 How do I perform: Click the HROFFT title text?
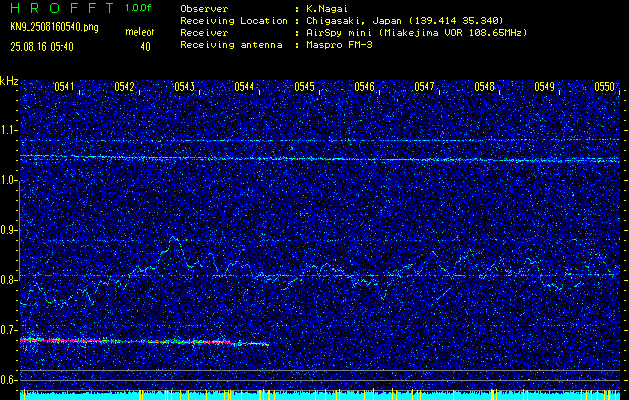(62, 8)
